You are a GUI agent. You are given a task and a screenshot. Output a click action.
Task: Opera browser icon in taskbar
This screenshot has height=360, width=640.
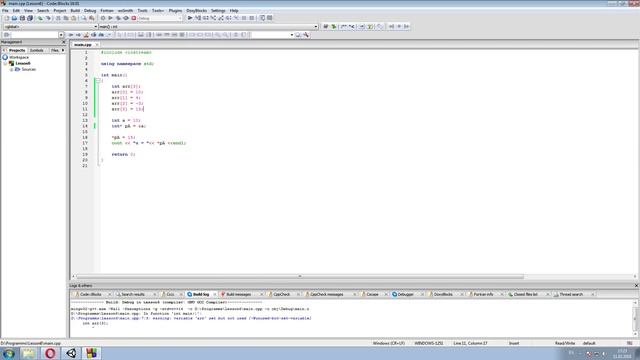pos(50,353)
